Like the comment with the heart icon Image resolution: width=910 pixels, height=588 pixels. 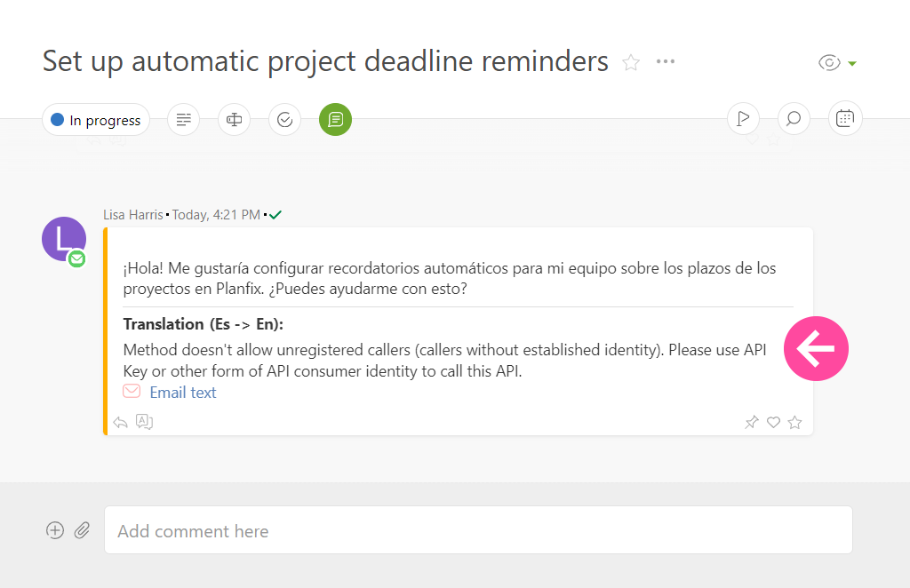tap(773, 422)
